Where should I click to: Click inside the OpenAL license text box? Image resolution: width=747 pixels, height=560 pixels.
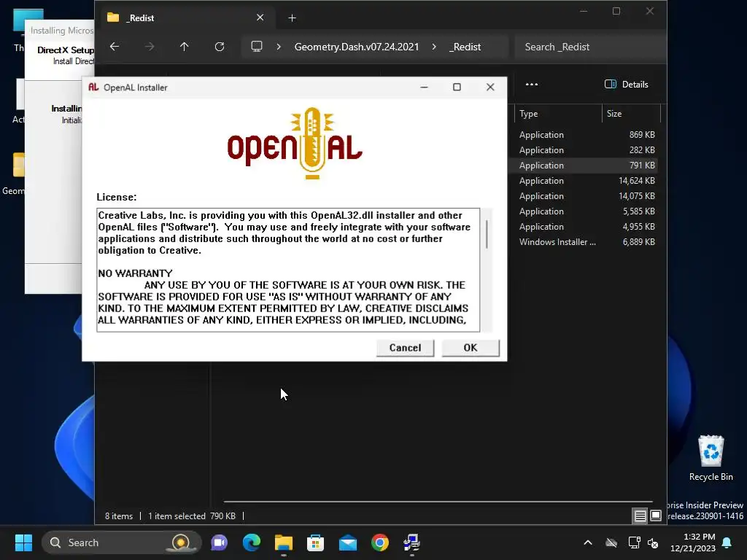(287, 270)
